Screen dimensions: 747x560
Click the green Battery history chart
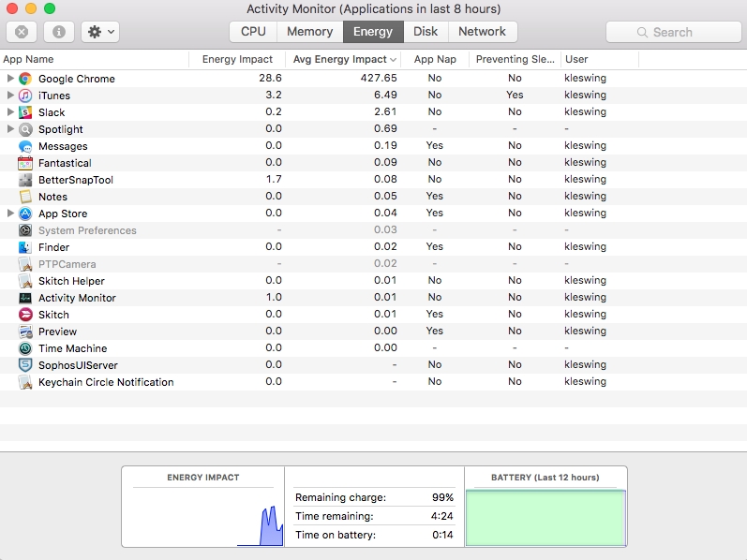point(545,518)
